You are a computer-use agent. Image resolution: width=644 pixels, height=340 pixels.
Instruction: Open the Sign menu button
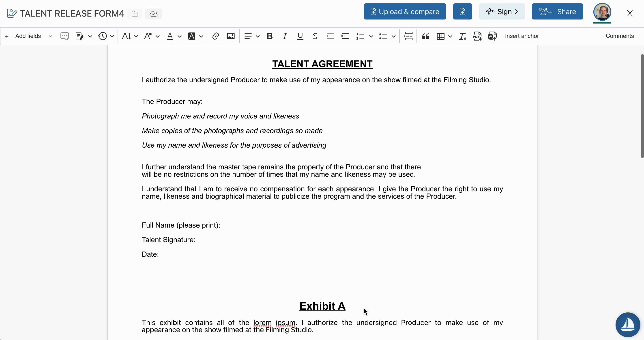coord(502,11)
